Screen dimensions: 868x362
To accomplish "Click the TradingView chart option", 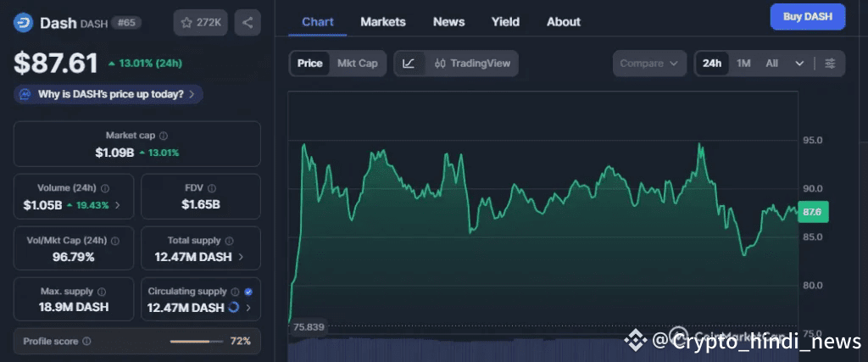I will (x=472, y=64).
